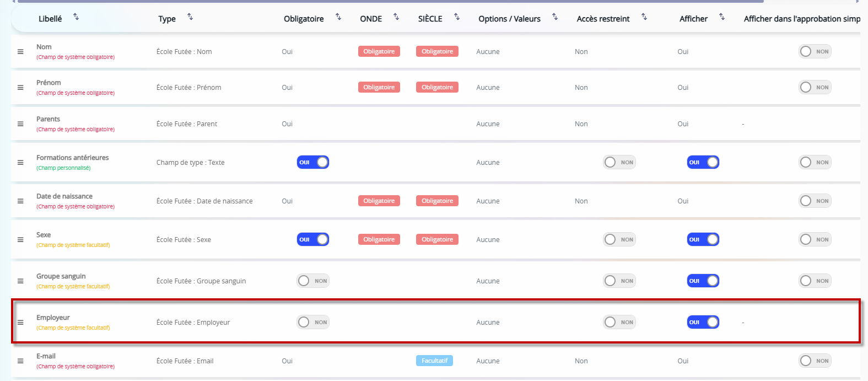Click the Type column header
868x381 pixels.
pos(167,19)
